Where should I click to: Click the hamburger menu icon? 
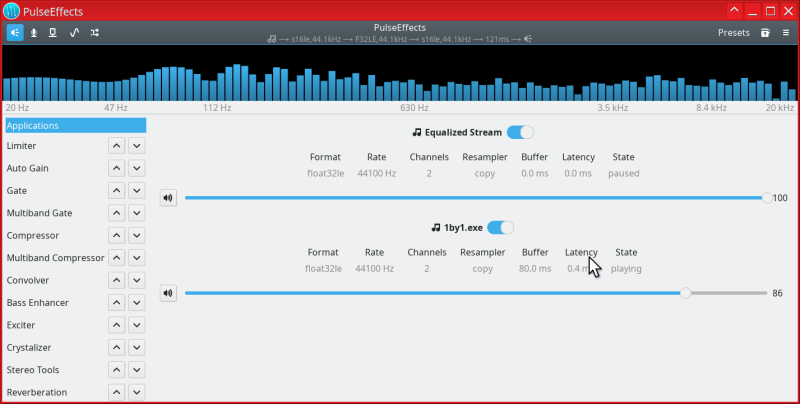[786, 33]
